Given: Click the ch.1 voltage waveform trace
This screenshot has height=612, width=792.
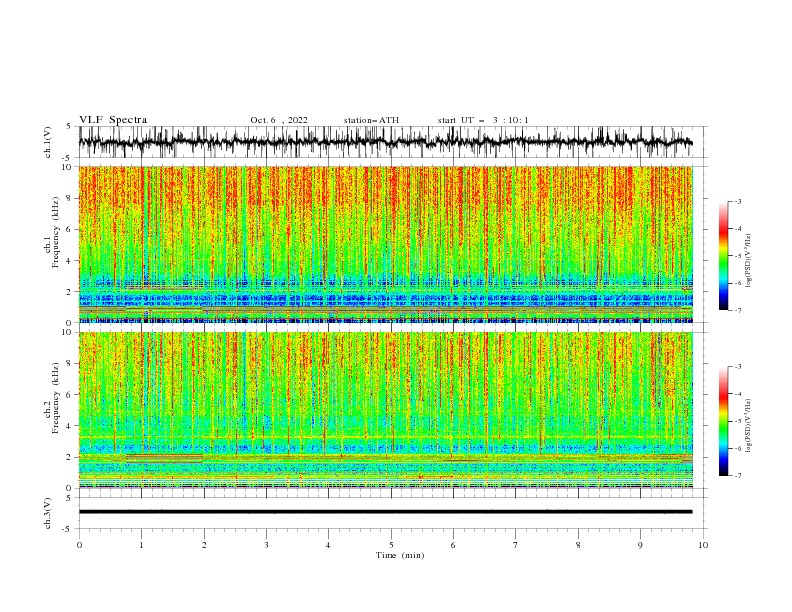Looking at the screenshot, I should [x=385, y=142].
